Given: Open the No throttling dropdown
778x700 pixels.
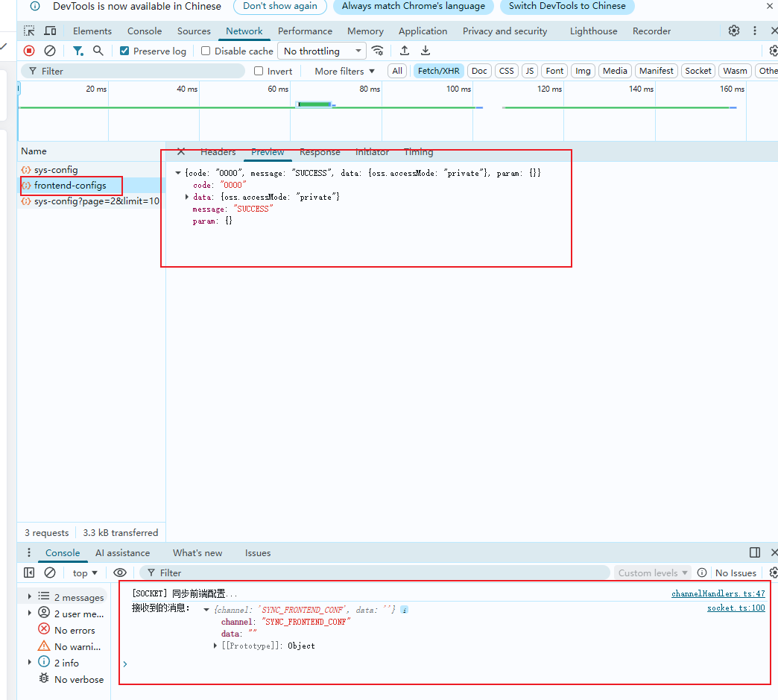Looking at the screenshot, I should coord(322,51).
